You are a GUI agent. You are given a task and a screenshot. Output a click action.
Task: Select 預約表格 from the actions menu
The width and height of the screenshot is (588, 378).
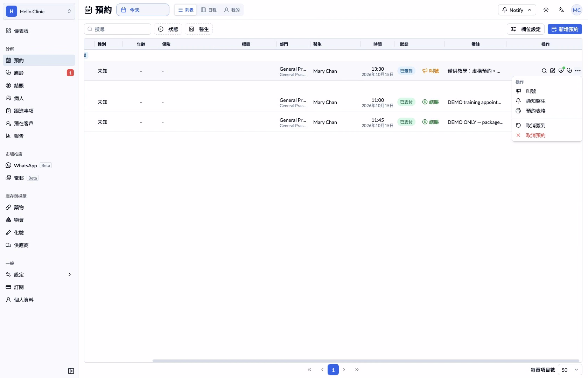pos(547,111)
